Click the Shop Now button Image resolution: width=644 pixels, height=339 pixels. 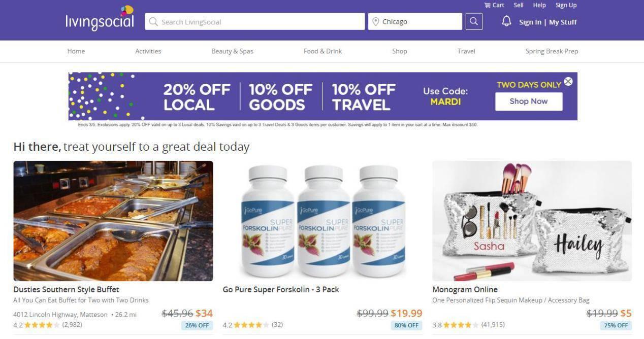[529, 101]
